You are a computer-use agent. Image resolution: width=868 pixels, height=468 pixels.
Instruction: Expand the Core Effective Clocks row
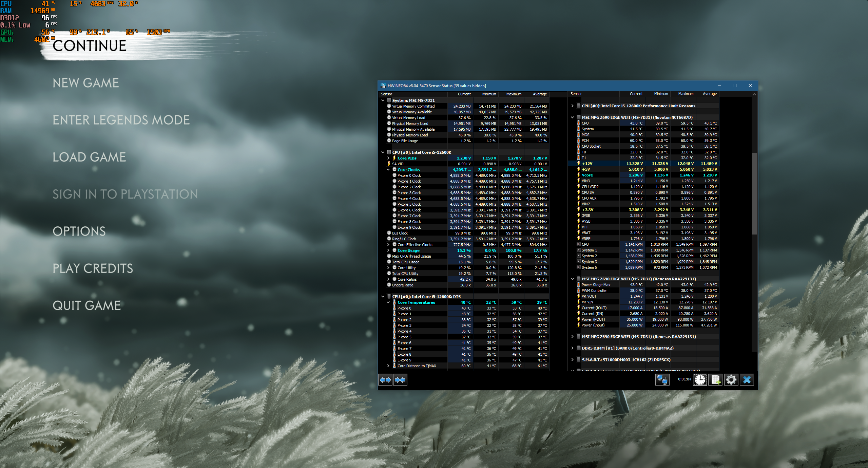pyautogui.click(x=388, y=245)
